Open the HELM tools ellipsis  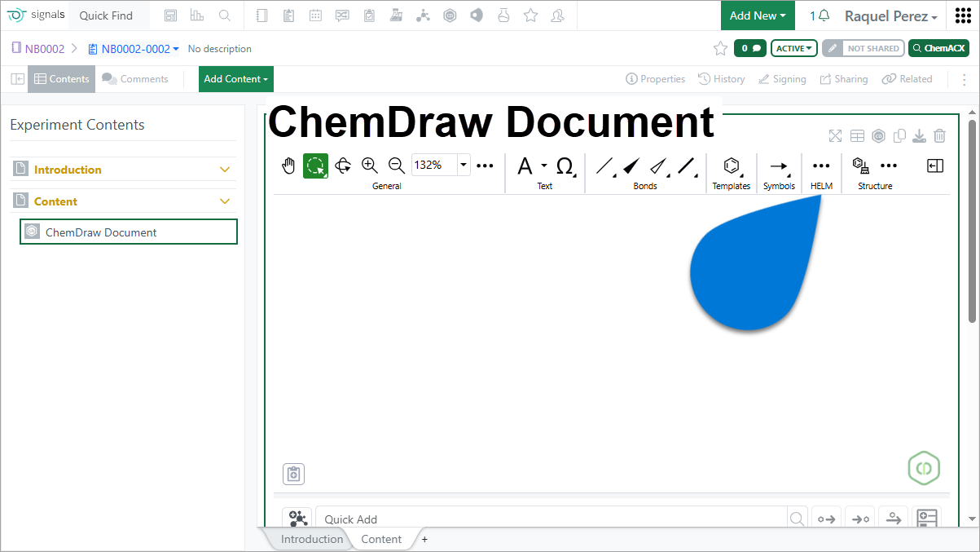pos(822,166)
